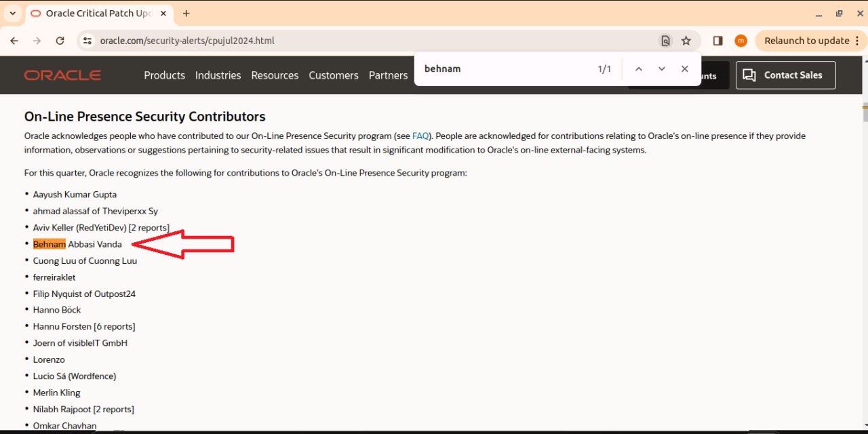868x434 pixels.
Task: Click heading On-Line Presence Security Contributors
Action: click(144, 117)
